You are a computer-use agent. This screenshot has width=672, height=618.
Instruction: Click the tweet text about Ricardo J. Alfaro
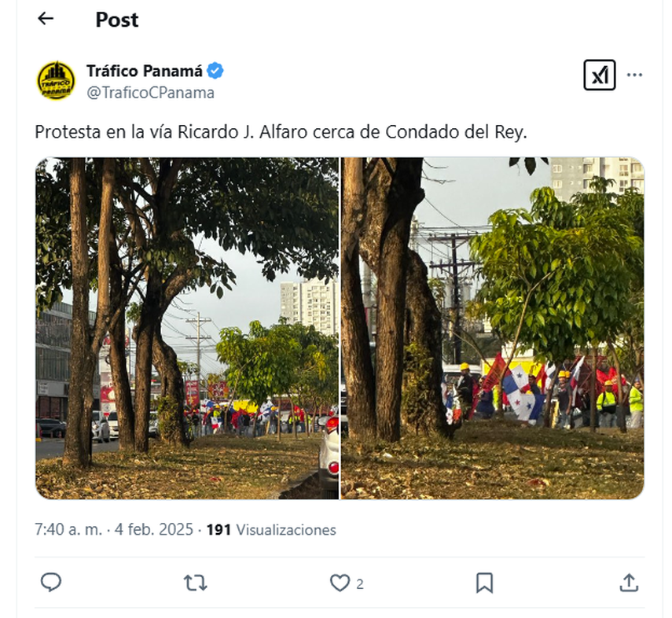[281, 132]
